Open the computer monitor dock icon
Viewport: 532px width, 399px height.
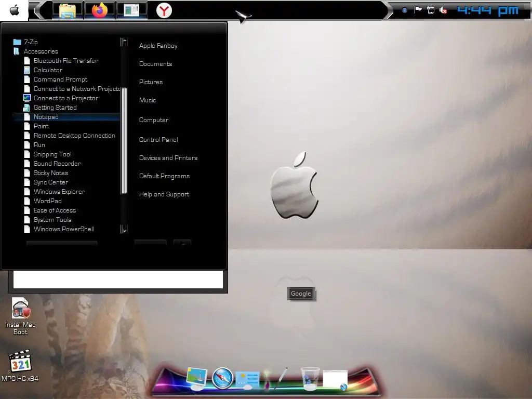click(196, 378)
